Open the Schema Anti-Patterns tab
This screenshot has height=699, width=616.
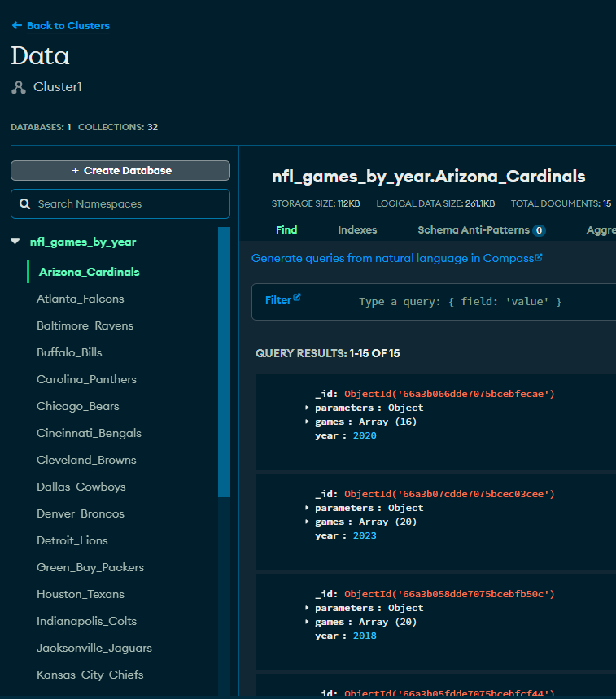(474, 230)
